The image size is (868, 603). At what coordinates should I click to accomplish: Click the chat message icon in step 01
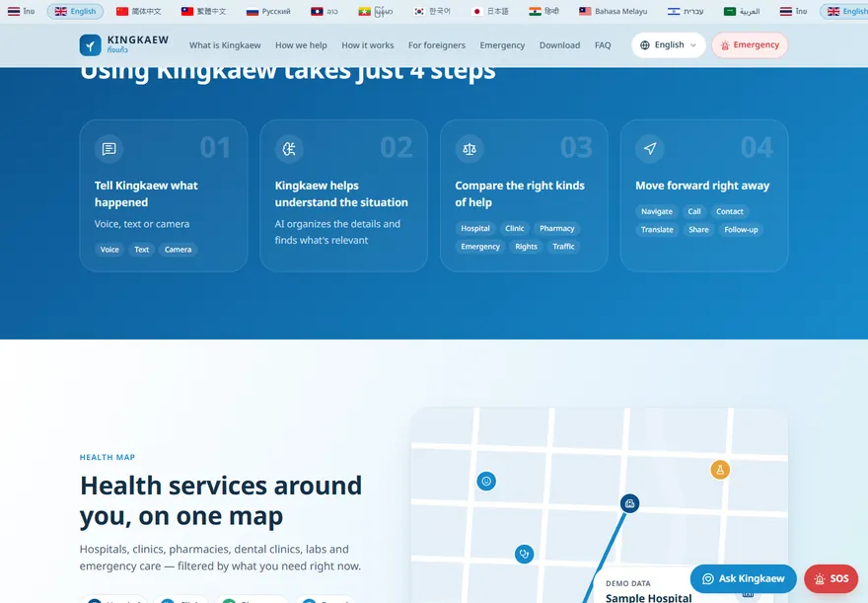[x=109, y=149]
